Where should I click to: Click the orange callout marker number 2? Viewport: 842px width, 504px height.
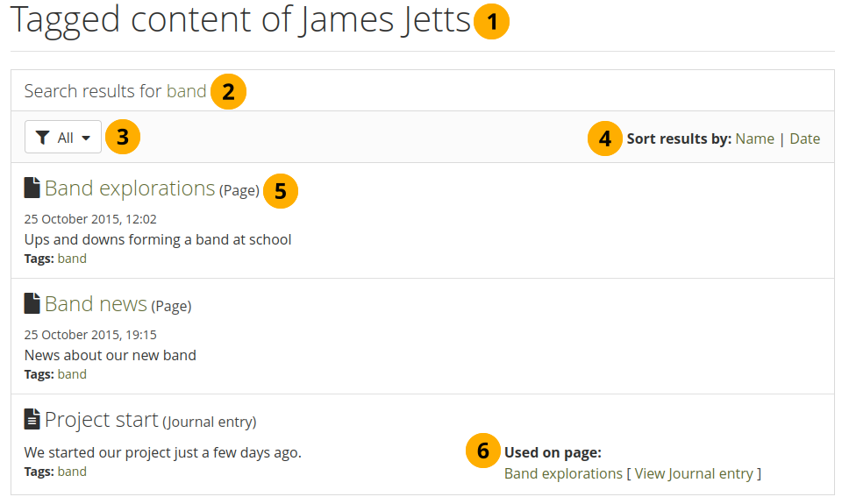(228, 91)
